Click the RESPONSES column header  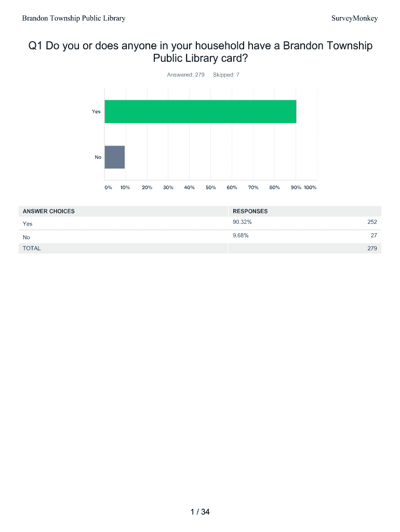250,211
